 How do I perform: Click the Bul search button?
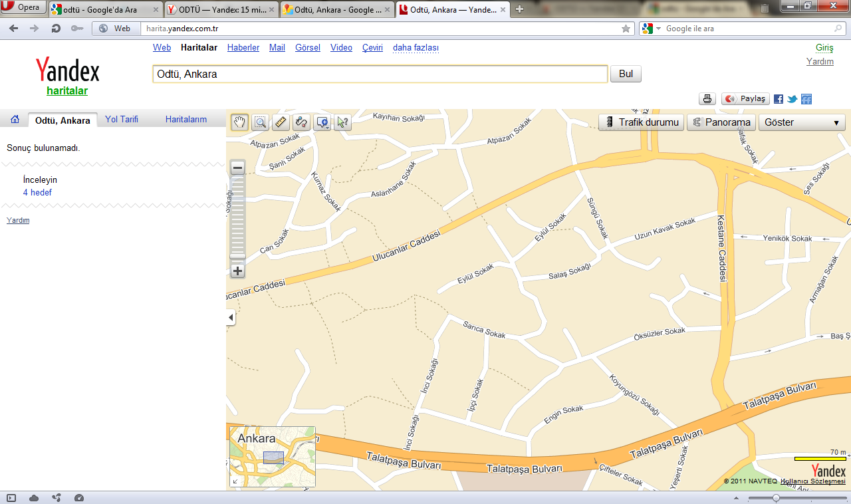[626, 74]
